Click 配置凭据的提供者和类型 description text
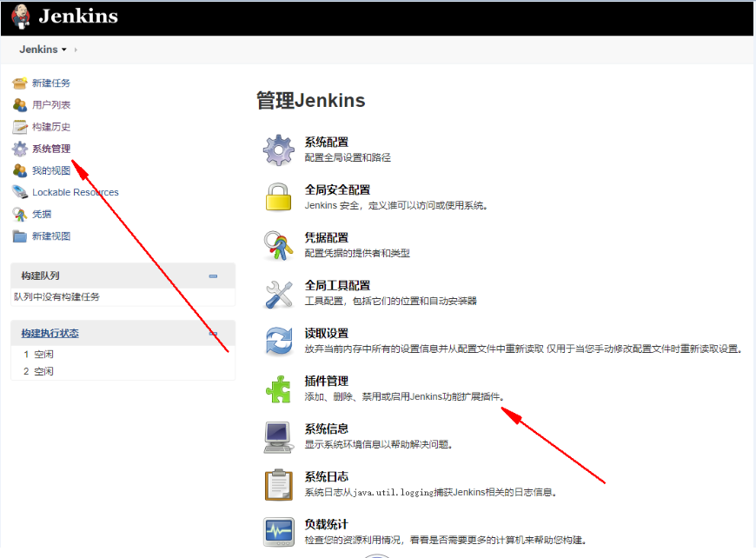Screen dimensions: 756x558 pos(357,253)
